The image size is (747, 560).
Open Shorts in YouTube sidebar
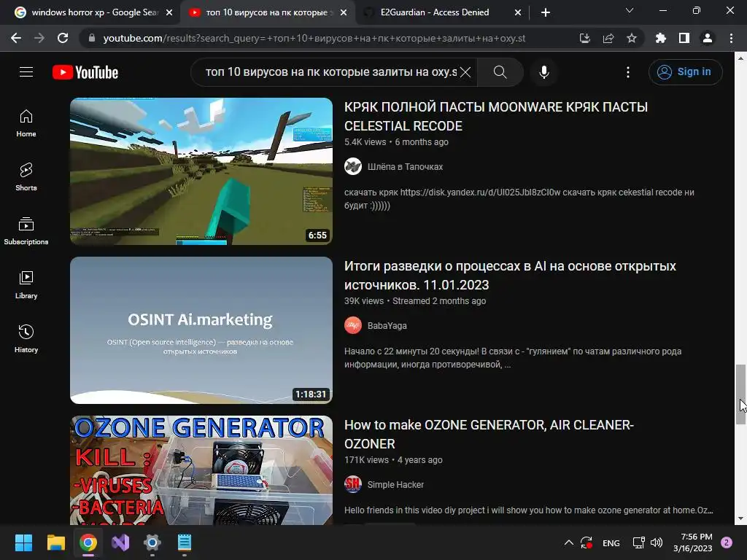point(26,176)
